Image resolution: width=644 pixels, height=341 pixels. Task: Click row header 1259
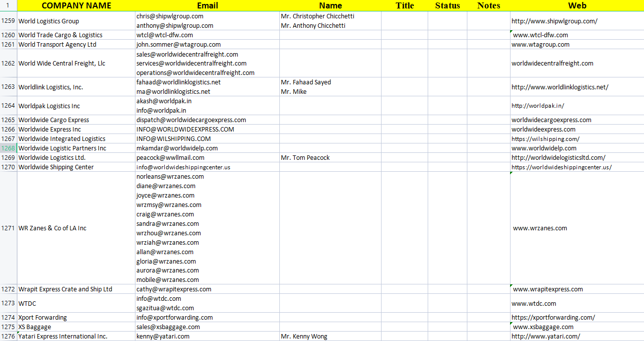coord(8,21)
